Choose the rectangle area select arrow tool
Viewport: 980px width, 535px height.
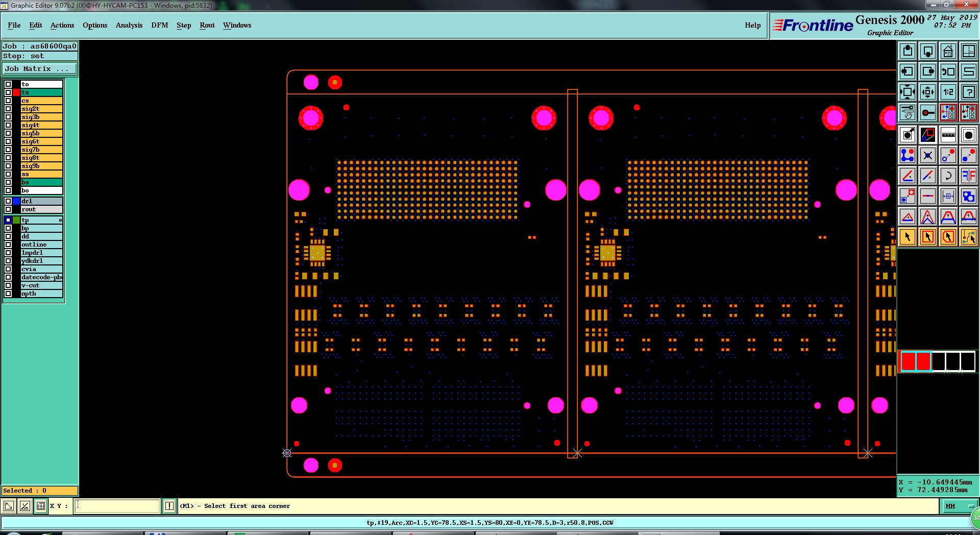click(928, 237)
